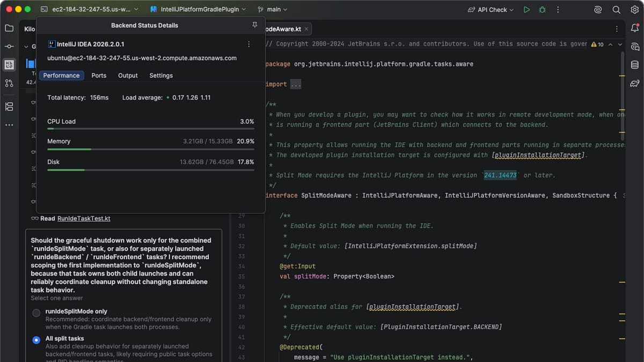
Task: Select the 'All split tasks' radio option
Action: [36, 340]
